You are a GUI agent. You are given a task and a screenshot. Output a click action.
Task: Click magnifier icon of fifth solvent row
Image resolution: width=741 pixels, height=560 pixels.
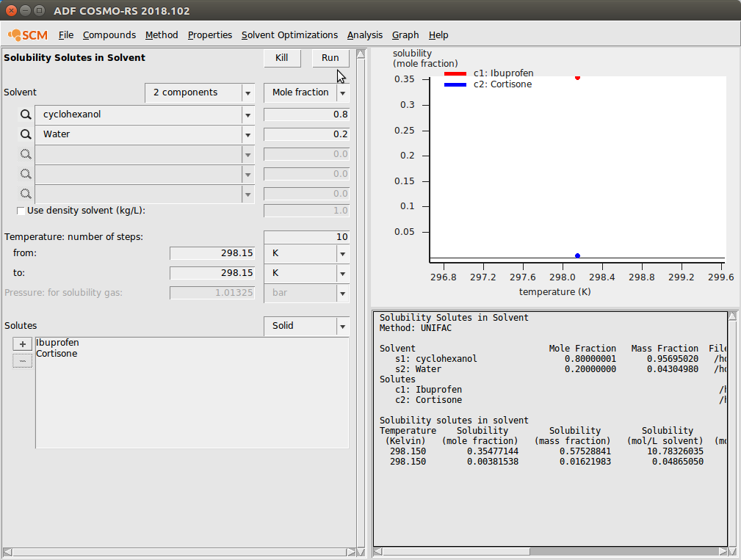[x=26, y=194]
